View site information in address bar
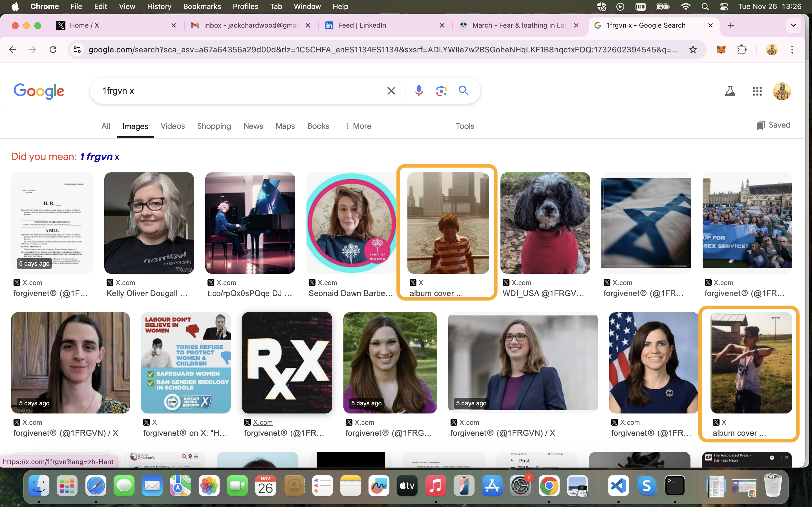Image resolution: width=812 pixels, height=507 pixels. point(77,50)
